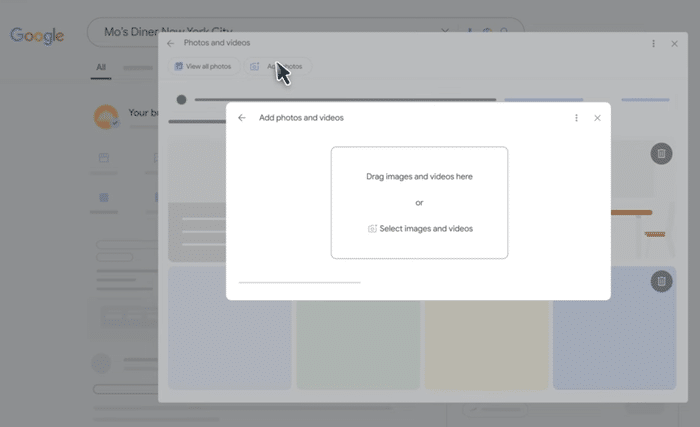Click the camera icon beside Select images and videos
Screen dimensions: 700x427
click(x=372, y=229)
